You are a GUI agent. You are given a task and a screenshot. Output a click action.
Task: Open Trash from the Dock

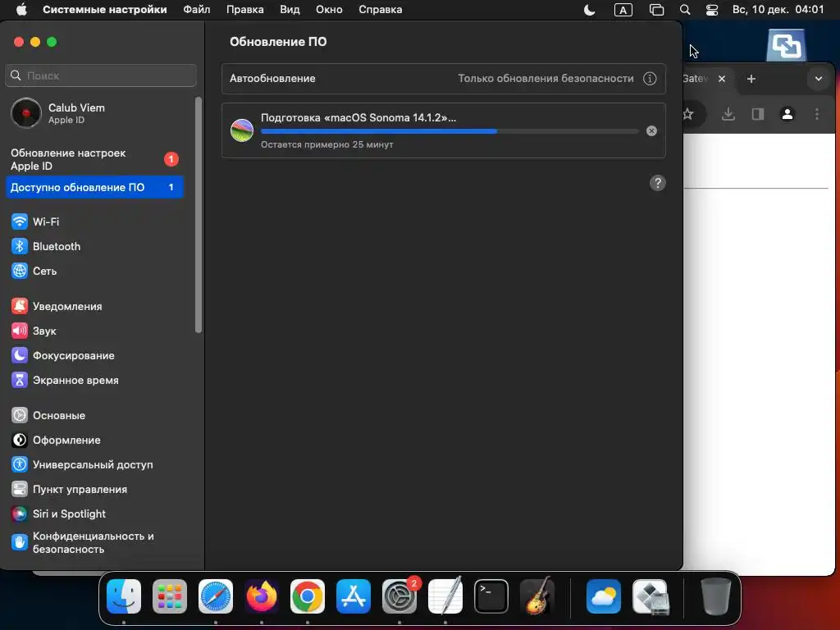[715, 596]
